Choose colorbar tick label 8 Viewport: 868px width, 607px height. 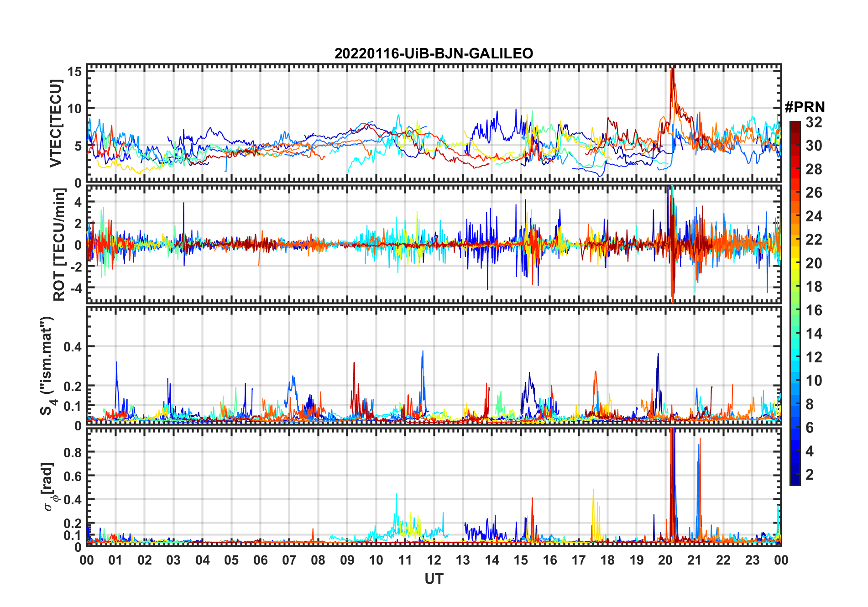810,404
